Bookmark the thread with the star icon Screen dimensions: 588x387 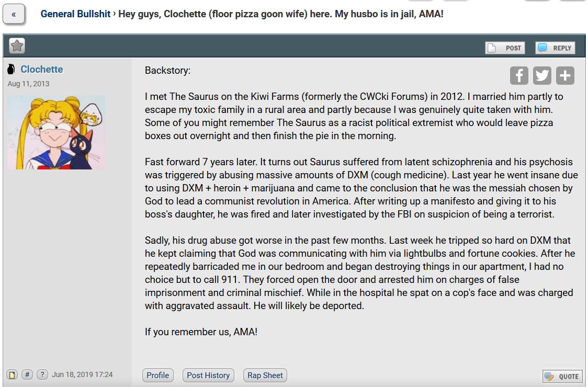17,46
